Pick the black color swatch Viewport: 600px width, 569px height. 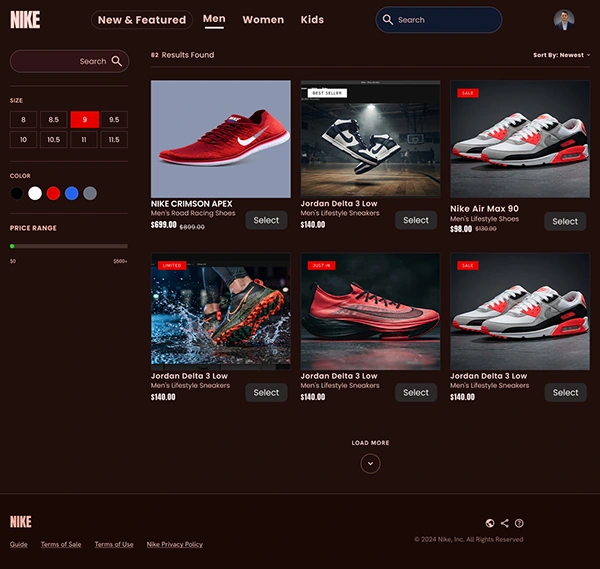point(16,193)
